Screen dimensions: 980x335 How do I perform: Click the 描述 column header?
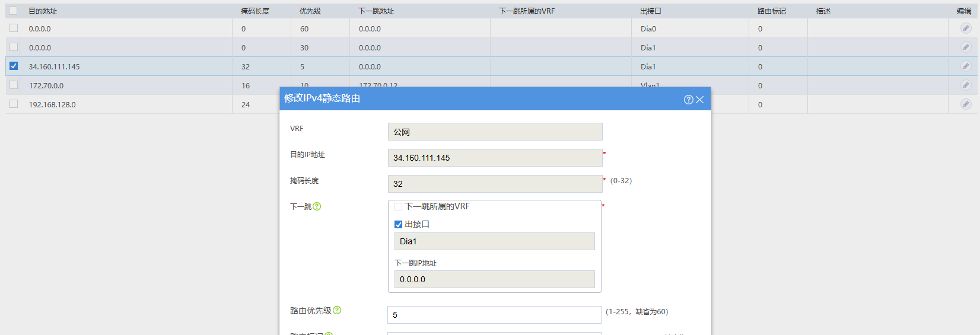click(823, 11)
